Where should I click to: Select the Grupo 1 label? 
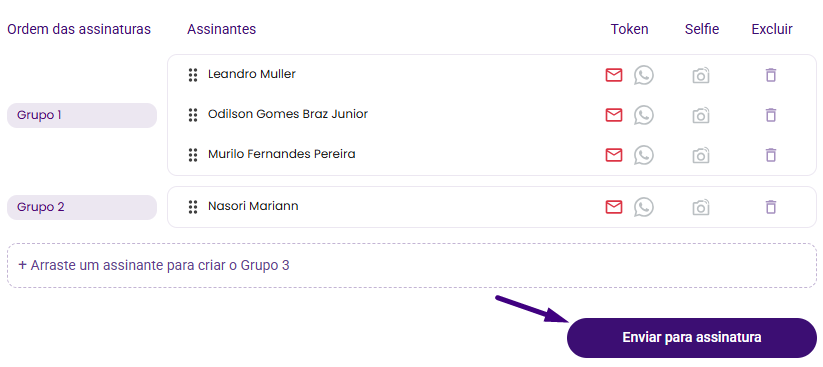tap(81, 116)
